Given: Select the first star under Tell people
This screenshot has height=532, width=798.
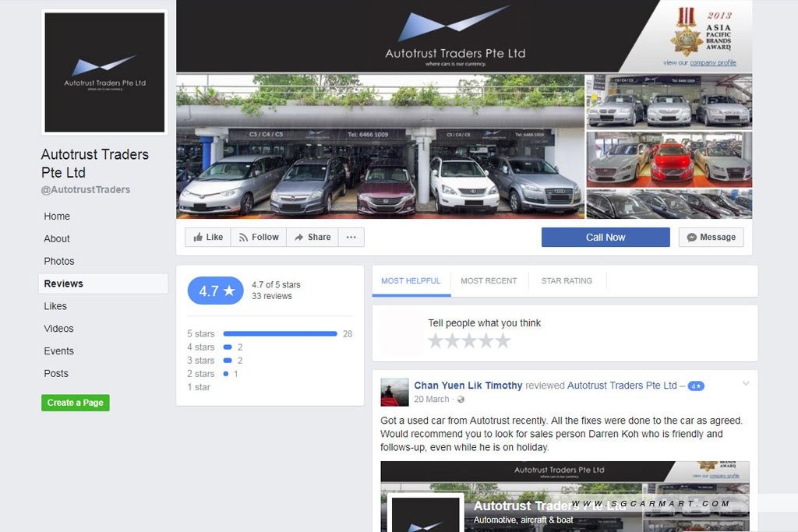Looking at the screenshot, I should click(x=435, y=340).
